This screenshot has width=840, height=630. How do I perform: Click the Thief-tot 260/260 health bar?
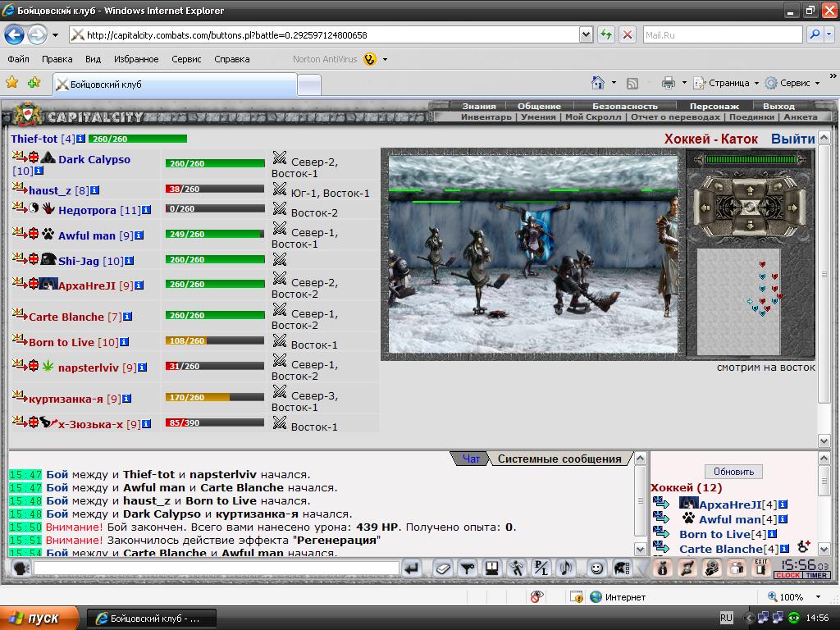tap(138, 139)
